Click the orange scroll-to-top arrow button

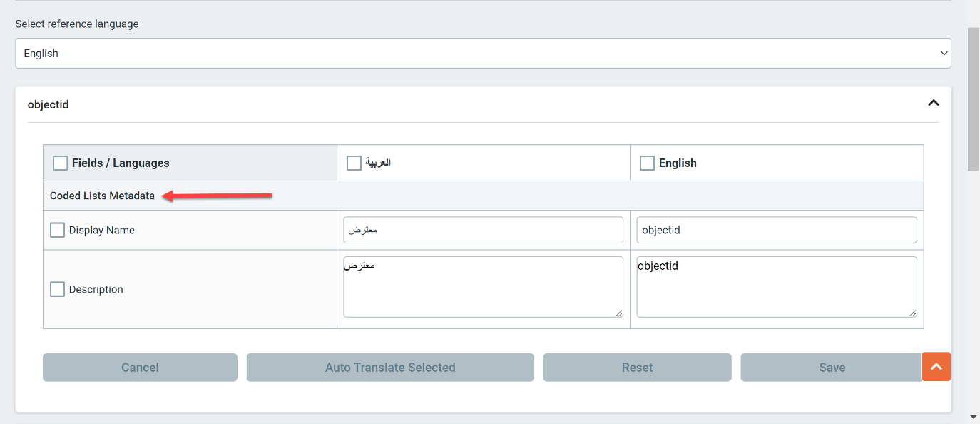(x=936, y=366)
